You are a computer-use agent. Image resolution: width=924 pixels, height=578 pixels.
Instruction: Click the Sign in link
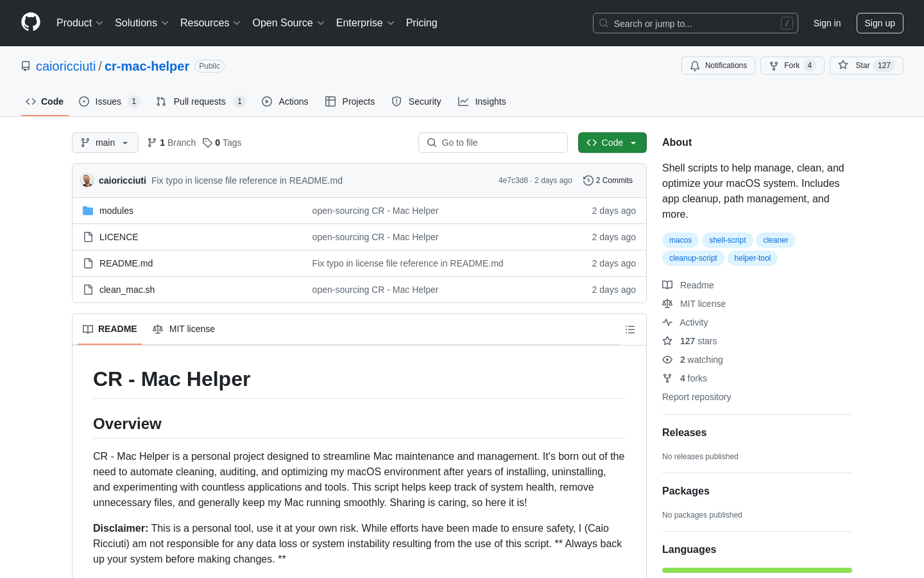pyautogui.click(x=827, y=23)
